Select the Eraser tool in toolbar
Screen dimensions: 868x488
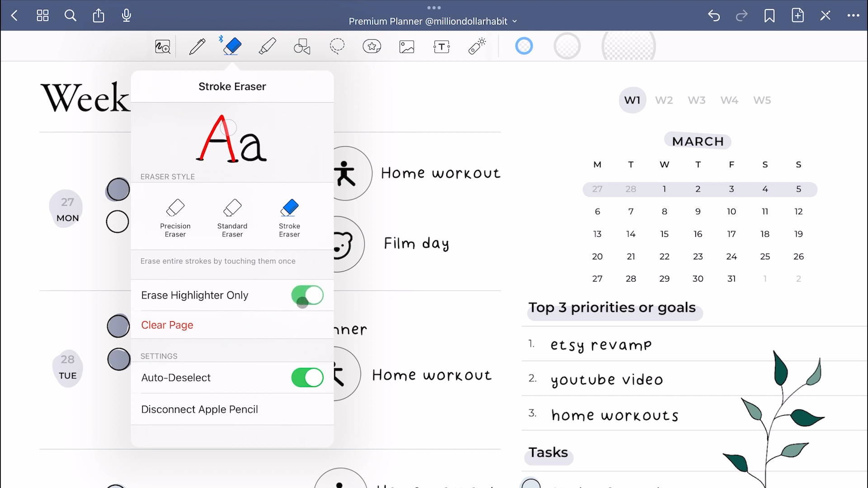click(232, 47)
